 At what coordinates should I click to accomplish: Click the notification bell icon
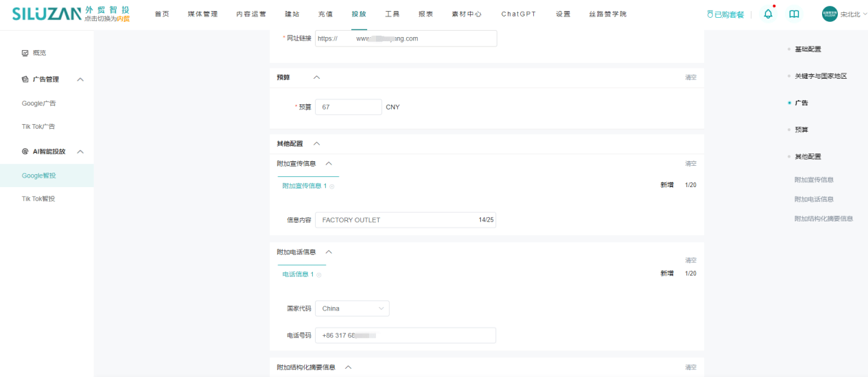(768, 14)
